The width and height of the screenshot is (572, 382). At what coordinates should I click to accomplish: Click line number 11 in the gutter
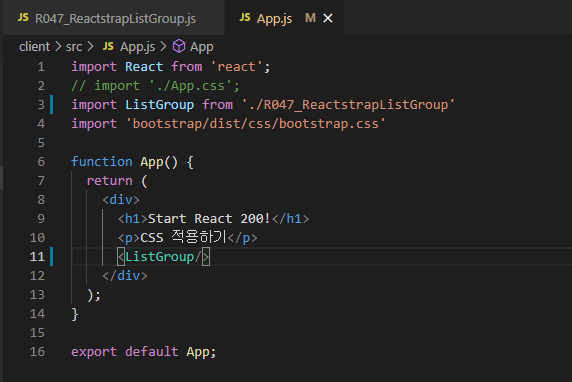pos(37,256)
